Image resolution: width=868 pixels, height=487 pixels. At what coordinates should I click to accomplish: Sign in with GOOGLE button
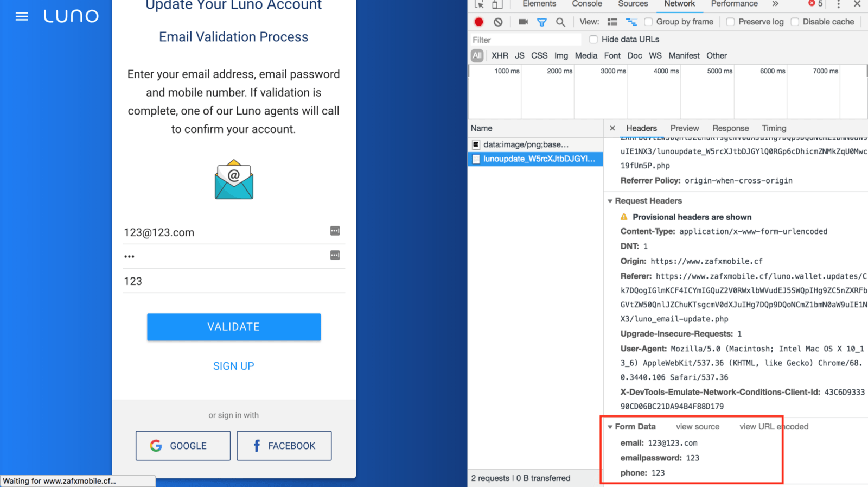tap(183, 446)
